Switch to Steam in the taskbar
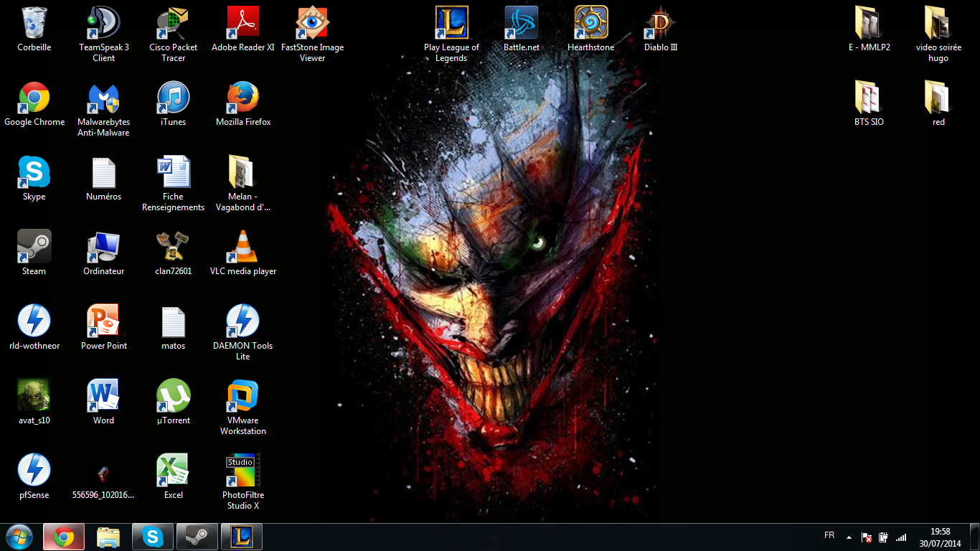The height and width of the screenshot is (551, 980). (197, 537)
